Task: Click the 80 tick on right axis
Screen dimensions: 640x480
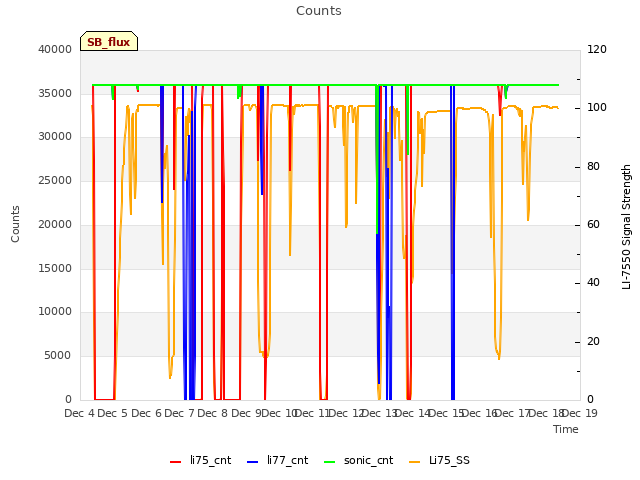Action: pos(593,167)
